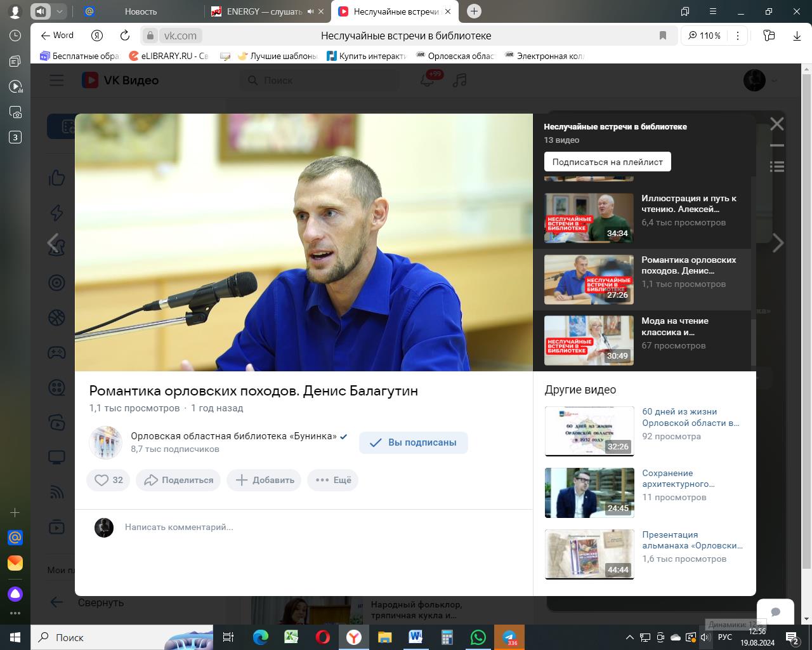The height and width of the screenshot is (650, 812).
Task: Open WhatsApp from the taskbar
Action: tap(478, 637)
